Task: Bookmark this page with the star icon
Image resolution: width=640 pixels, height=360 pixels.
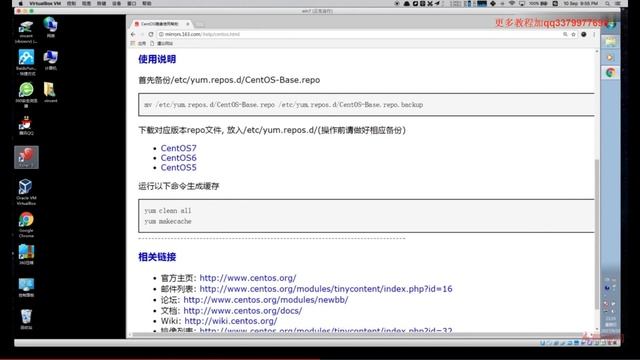Action: [573, 34]
